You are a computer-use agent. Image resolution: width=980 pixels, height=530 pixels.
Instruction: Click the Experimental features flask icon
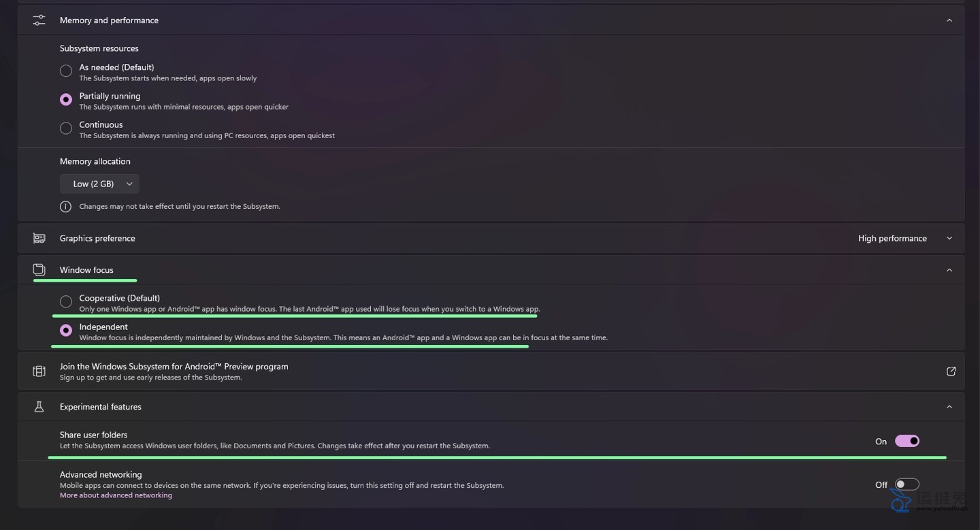coord(39,407)
